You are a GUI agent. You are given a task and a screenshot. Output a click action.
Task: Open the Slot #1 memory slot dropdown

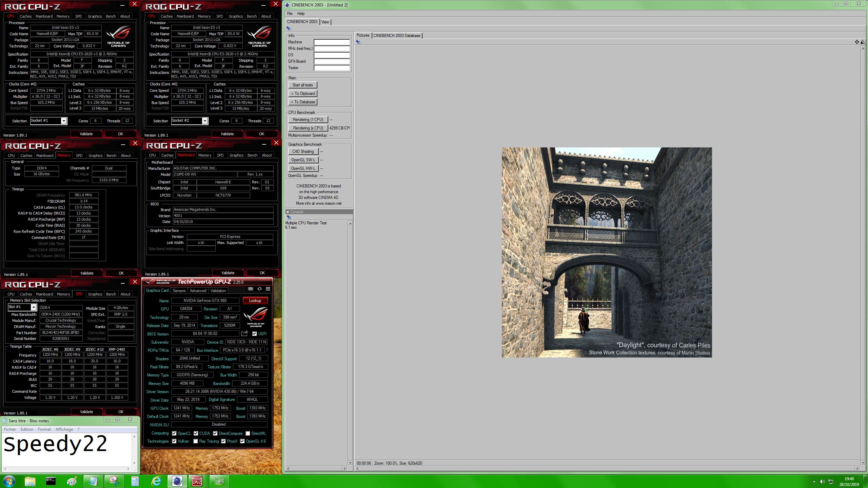33,307
